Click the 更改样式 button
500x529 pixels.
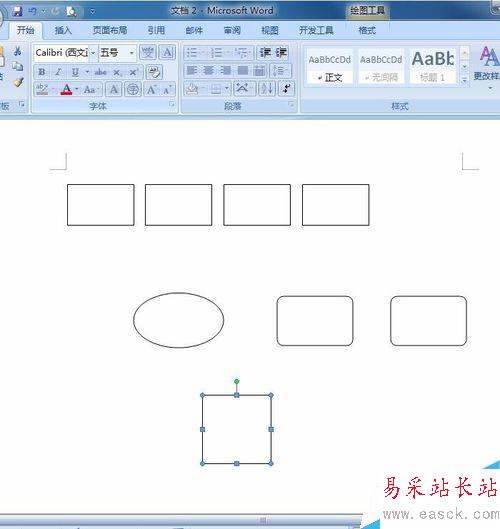(489, 66)
